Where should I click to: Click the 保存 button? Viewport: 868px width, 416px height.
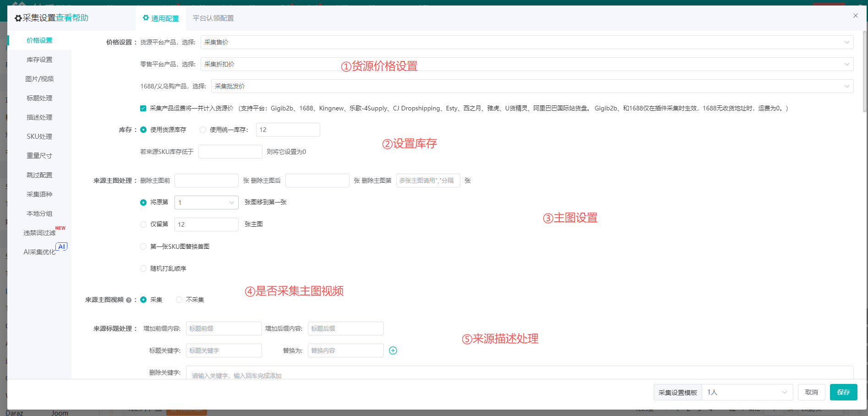pos(843,392)
